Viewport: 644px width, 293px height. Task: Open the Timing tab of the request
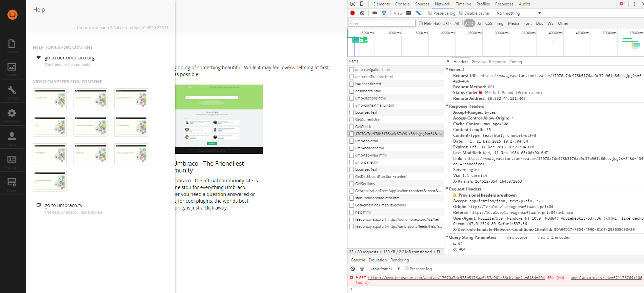point(516,62)
